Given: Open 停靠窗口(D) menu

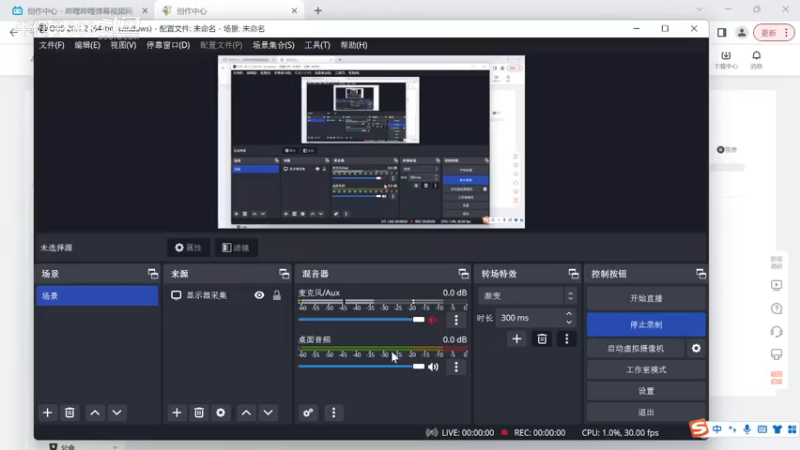Looking at the screenshot, I should point(168,45).
